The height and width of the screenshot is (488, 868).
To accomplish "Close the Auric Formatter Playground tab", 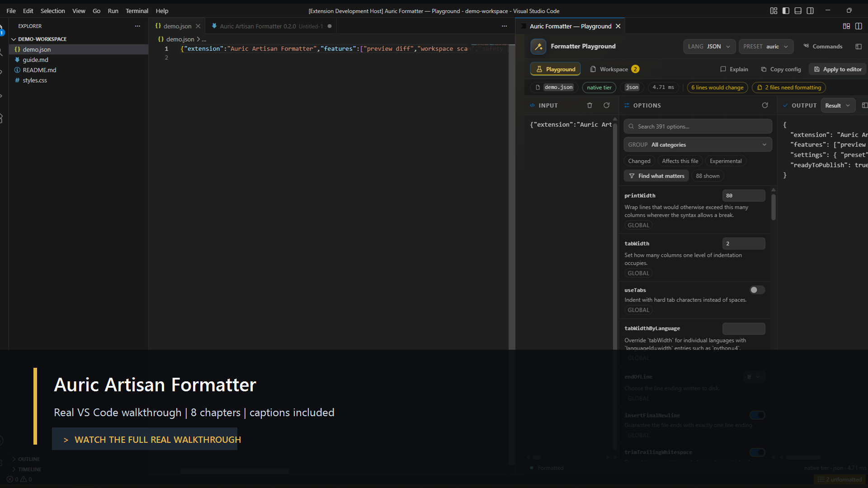I will [x=618, y=26].
